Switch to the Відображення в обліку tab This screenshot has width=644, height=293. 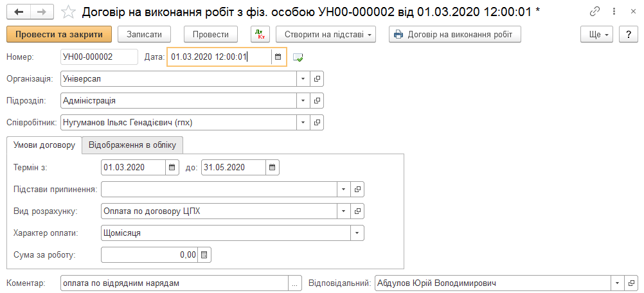coord(132,145)
